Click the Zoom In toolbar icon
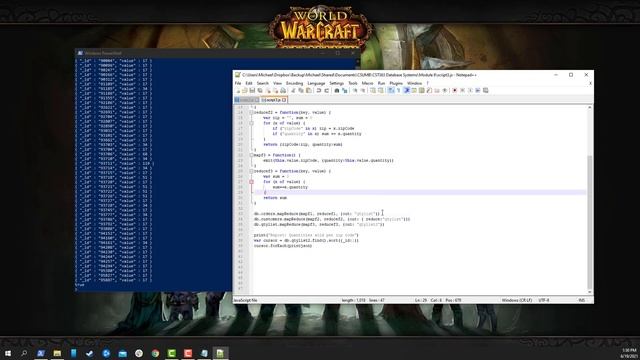 [x=355, y=90]
